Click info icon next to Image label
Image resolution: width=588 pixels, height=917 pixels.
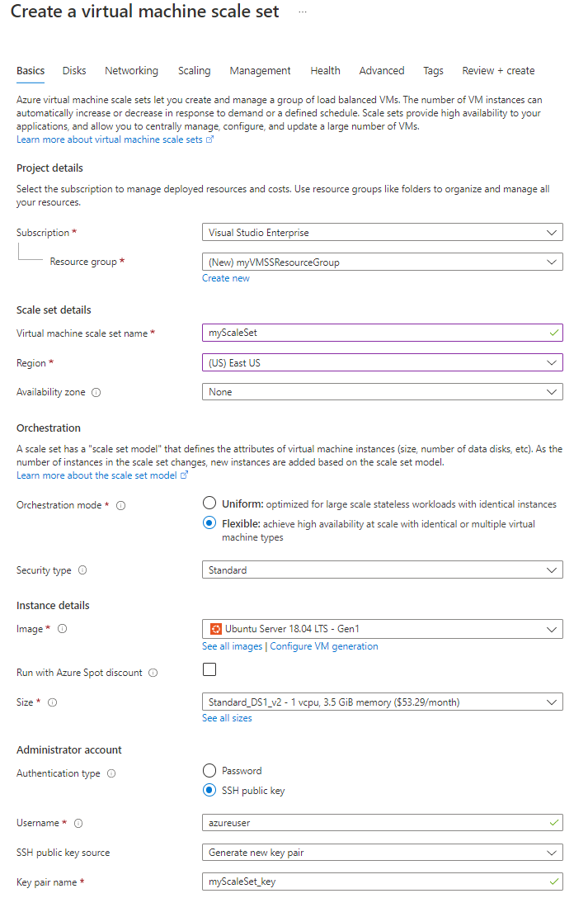coord(63,629)
